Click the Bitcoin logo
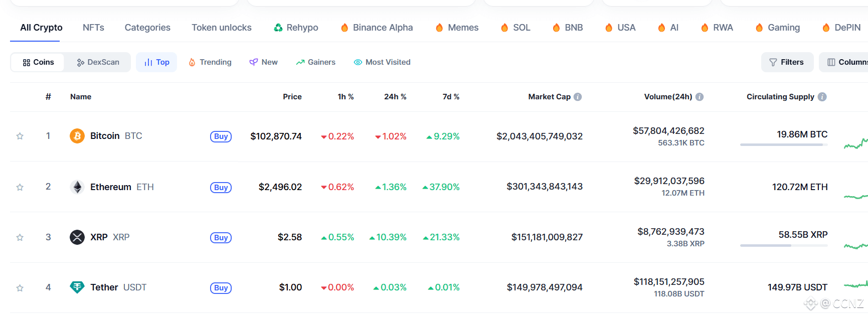The height and width of the screenshot is (316, 868). (x=77, y=135)
